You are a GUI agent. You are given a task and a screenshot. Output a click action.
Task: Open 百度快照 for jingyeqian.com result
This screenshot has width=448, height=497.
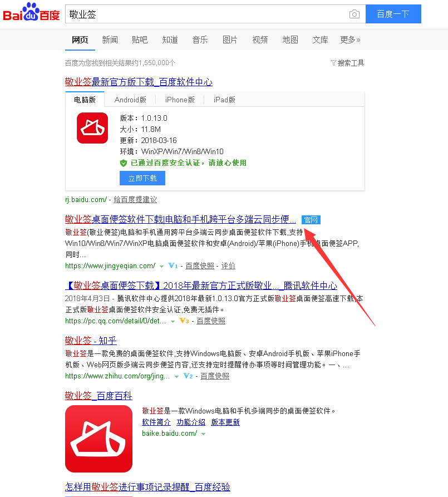200,265
